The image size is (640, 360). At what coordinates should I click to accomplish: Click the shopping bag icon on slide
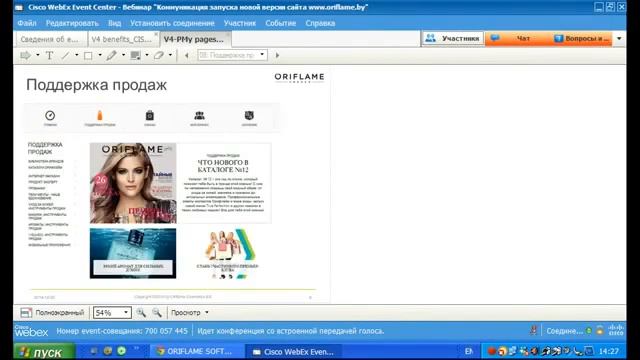[x=150, y=116]
